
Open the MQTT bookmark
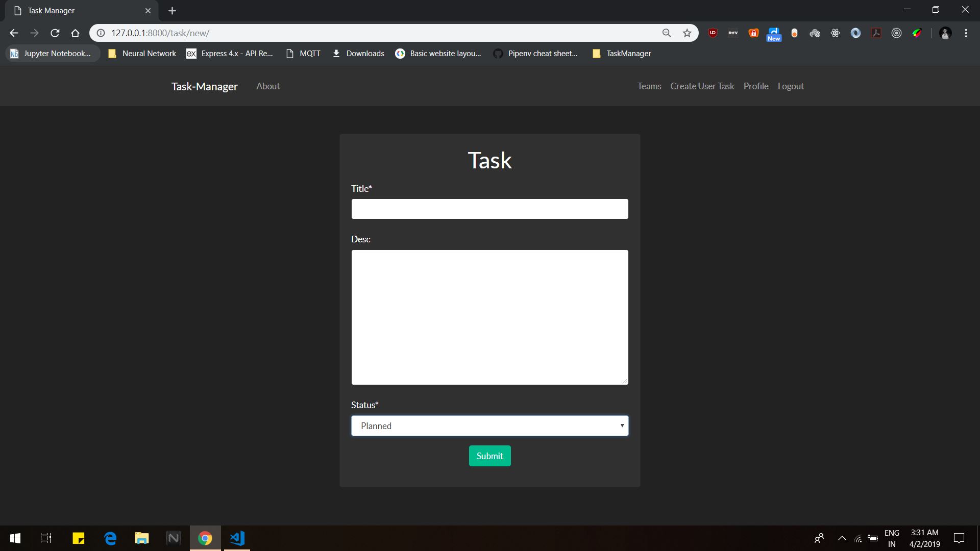(x=303, y=54)
